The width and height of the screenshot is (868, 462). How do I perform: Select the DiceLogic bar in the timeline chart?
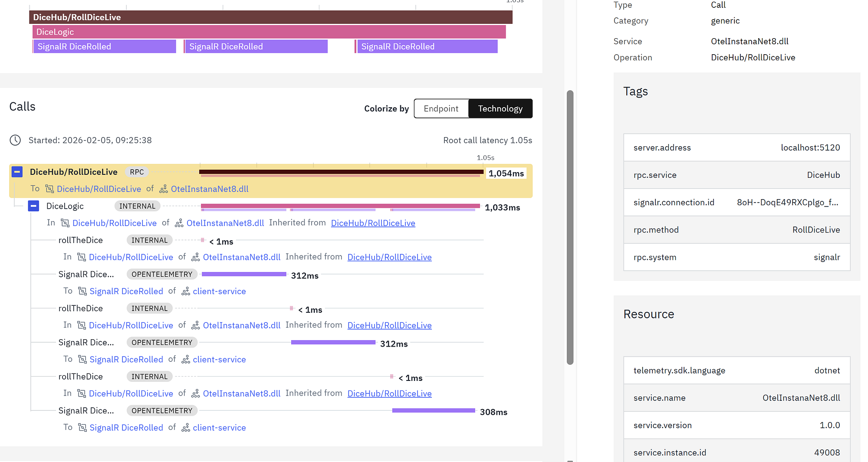[x=269, y=32]
